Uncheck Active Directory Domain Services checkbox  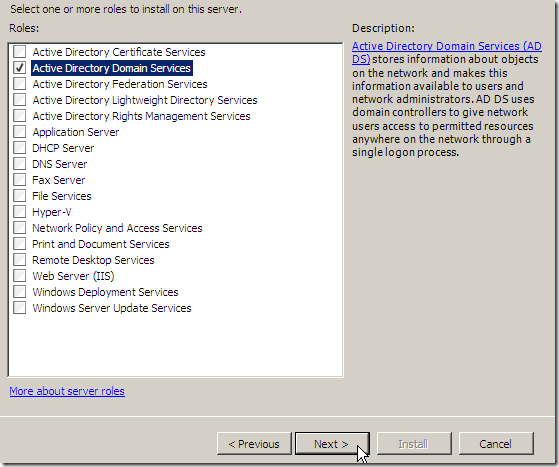pyautogui.click(x=20, y=68)
